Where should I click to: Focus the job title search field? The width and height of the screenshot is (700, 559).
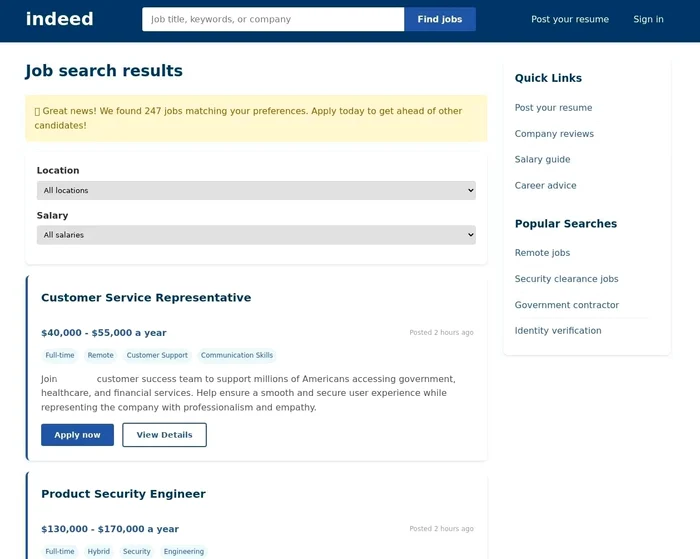point(272,19)
